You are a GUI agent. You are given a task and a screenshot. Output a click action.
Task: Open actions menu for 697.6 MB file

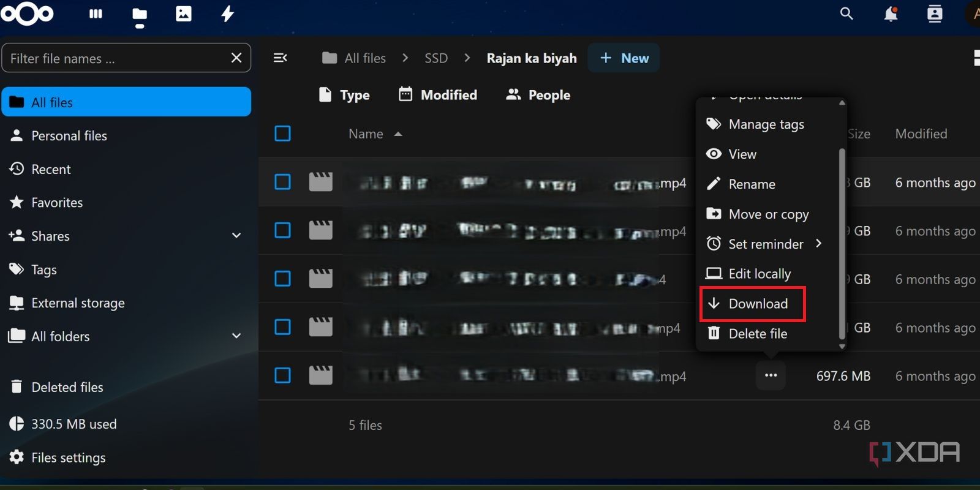[x=771, y=375]
